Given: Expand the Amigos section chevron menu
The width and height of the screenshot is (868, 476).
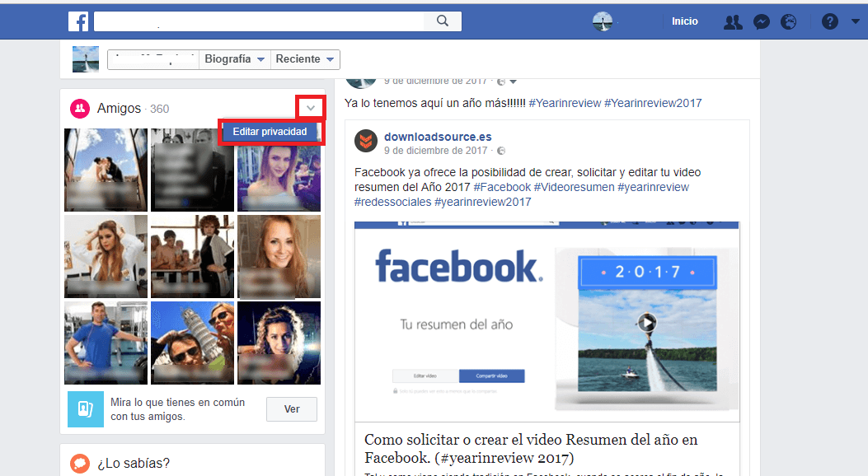Looking at the screenshot, I should pyautogui.click(x=311, y=108).
